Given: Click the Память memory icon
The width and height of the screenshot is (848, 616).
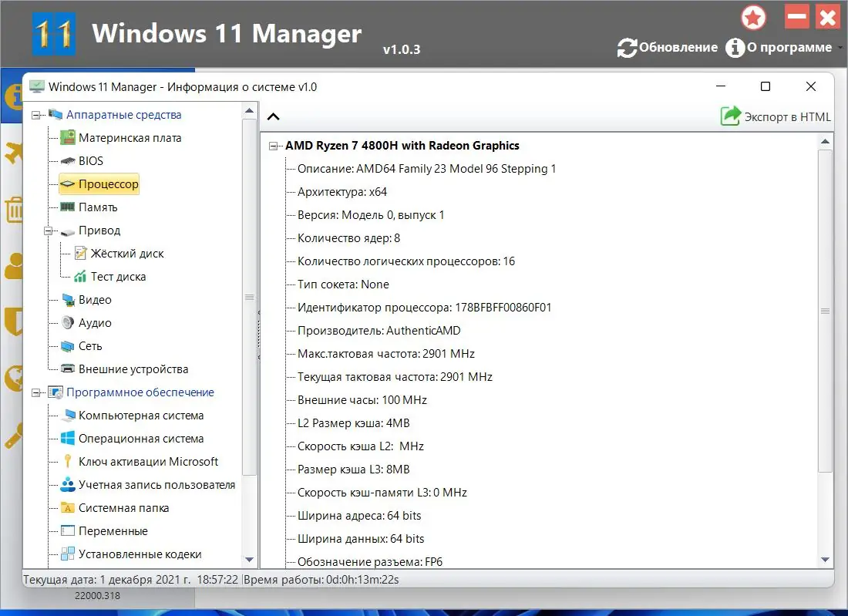Looking at the screenshot, I should (68, 207).
